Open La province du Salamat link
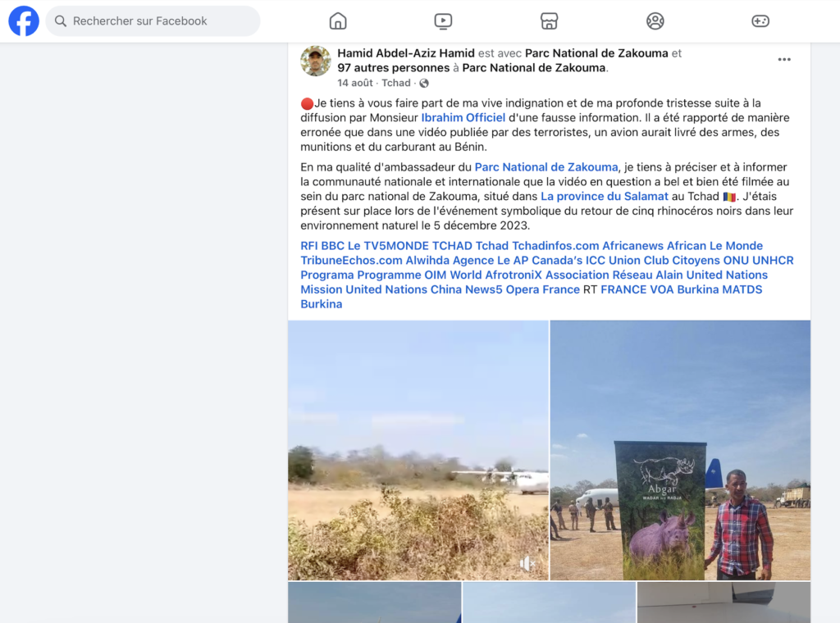The image size is (840, 623). (x=605, y=197)
